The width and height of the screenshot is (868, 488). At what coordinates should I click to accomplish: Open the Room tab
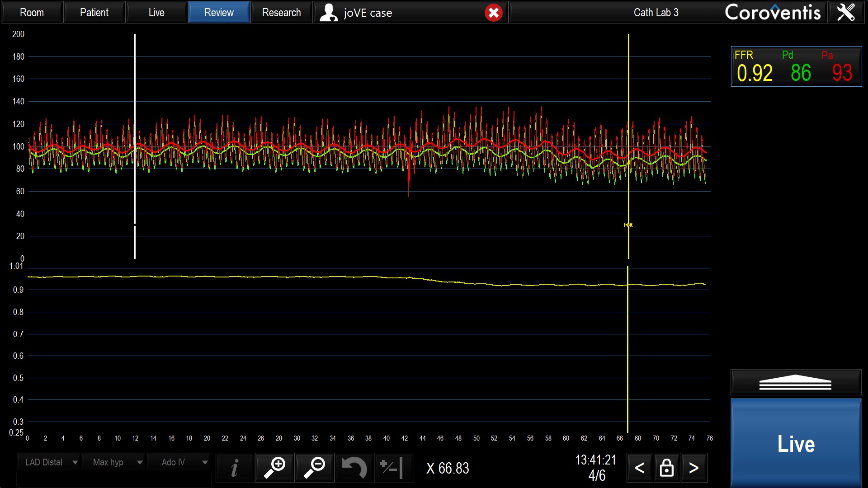click(32, 12)
